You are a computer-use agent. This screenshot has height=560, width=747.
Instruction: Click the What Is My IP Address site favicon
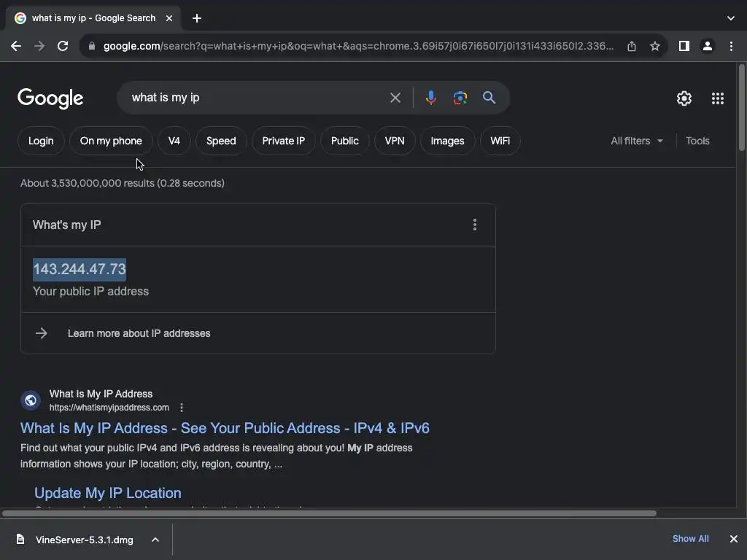click(x=31, y=400)
